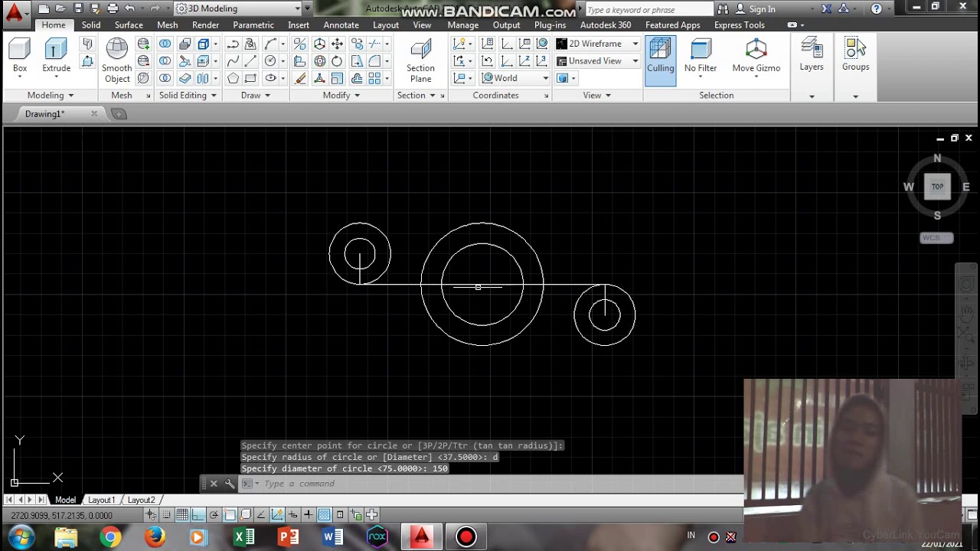Viewport: 980px width, 551px height.
Task: Open the Layers panel button
Action: click(x=812, y=55)
